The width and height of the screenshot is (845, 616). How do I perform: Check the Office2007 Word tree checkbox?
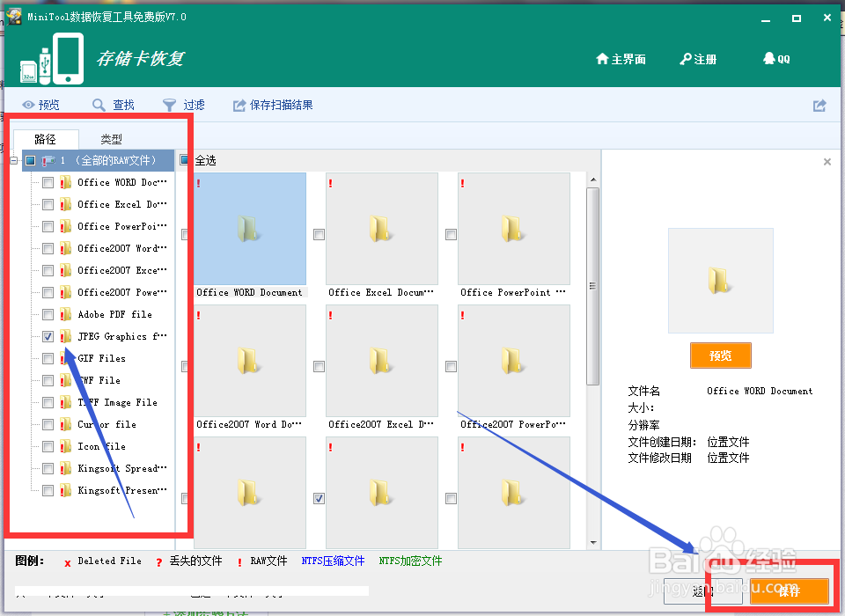click(48, 248)
